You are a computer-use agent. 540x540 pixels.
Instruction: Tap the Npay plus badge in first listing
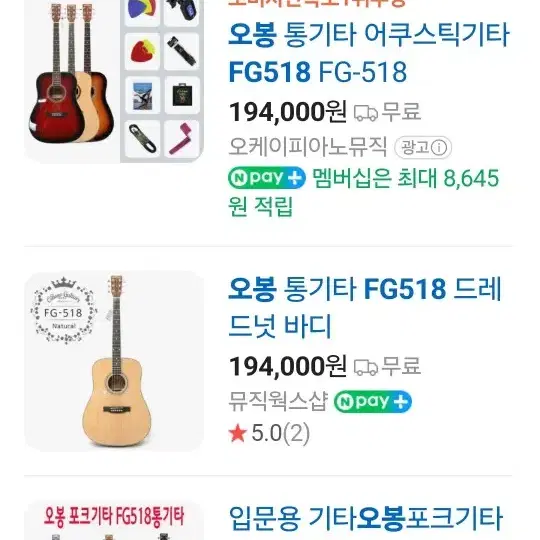coord(267,178)
